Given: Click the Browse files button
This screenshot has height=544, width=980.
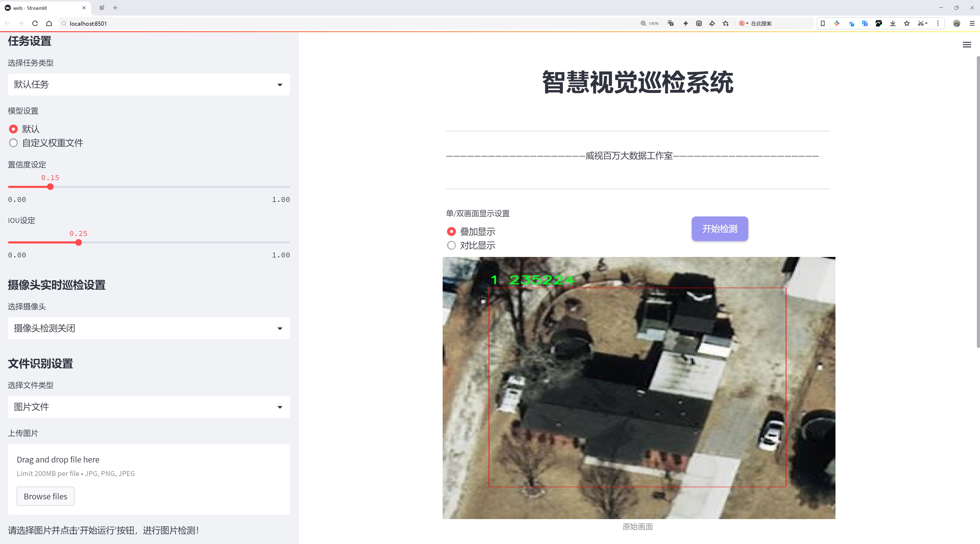Looking at the screenshot, I should [45, 497].
